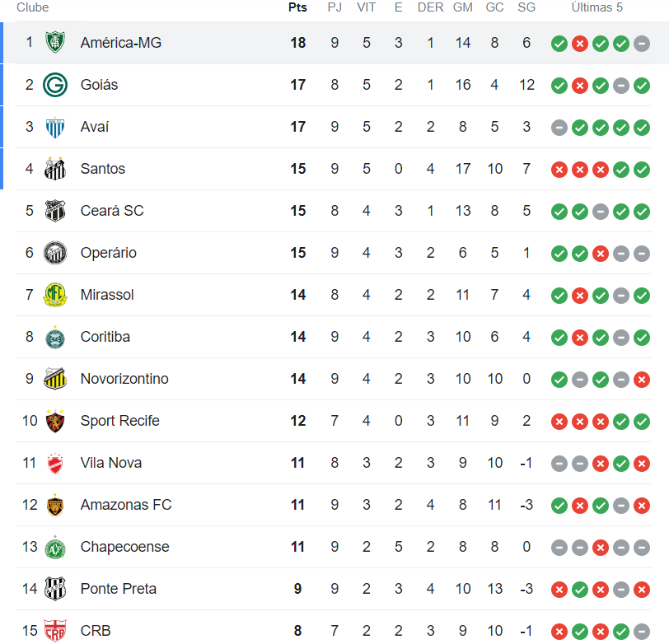
Task: Click the CRB red shield logo
Action: pos(55,631)
